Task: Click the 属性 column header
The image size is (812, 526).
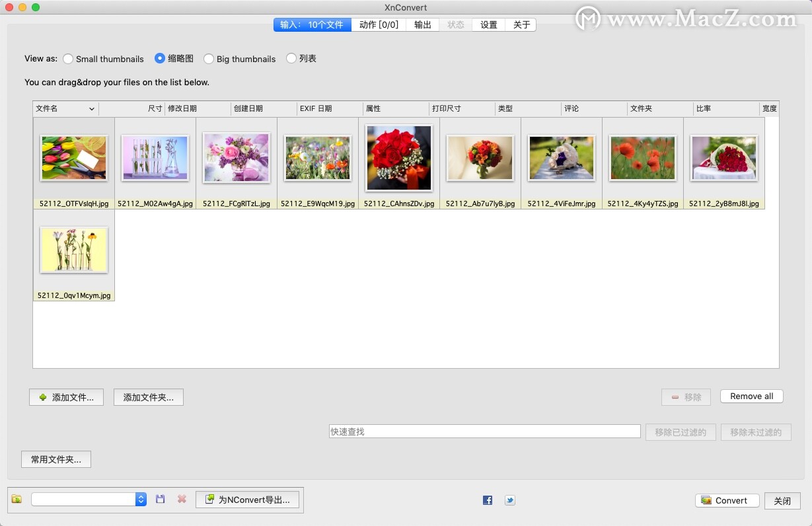Action: coord(396,108)
